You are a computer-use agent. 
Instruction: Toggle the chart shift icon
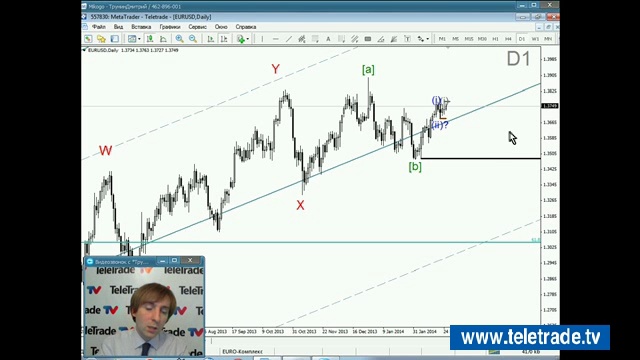click(x=224, y=39)
